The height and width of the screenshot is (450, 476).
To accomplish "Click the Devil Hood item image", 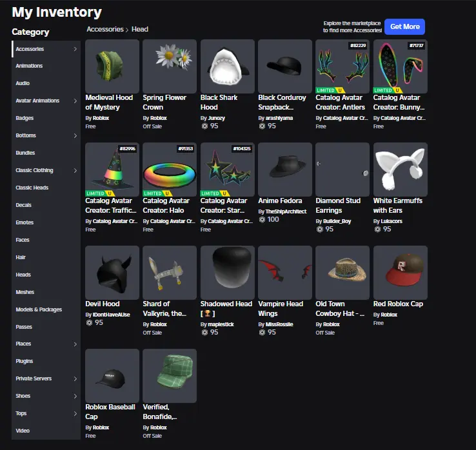I will coord(112,272).
